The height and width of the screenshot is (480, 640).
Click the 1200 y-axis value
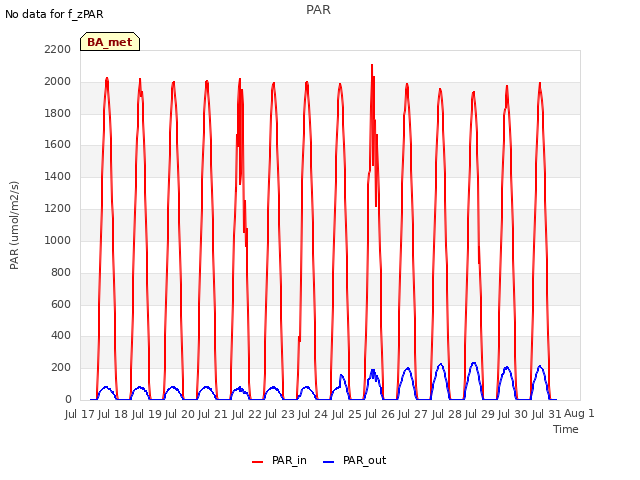coord(58,208)
